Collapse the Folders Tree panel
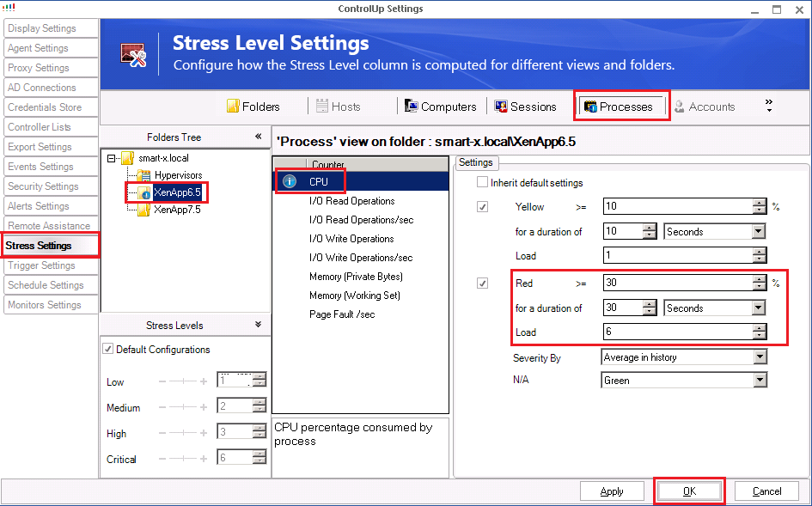 tap(258, 137)
